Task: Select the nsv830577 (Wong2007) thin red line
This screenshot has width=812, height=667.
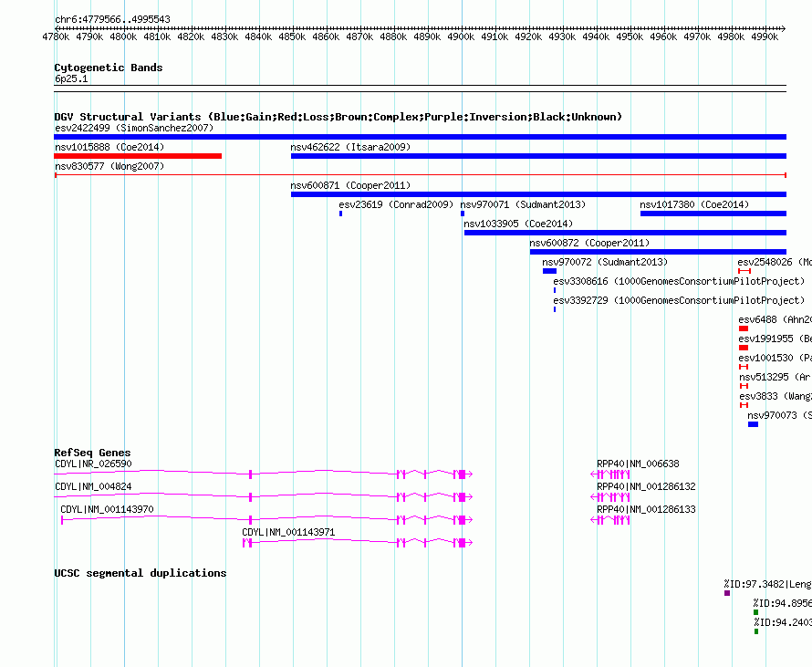Action: tap(421, 175)
